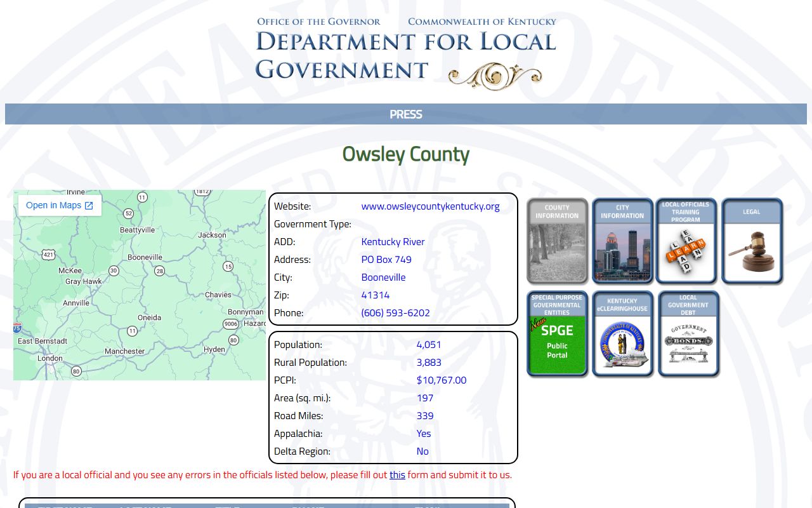Click the Owsley County heading
The height and width of the screenshot is (508, 812).
point(406,154)
